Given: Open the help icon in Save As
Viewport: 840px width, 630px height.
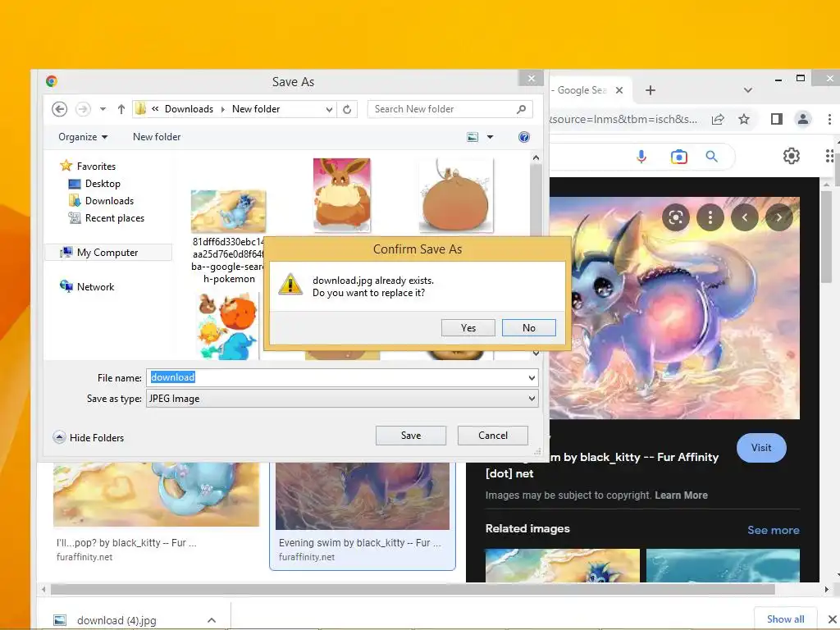Looking at the screenshot, I should (x=524, y=137).
